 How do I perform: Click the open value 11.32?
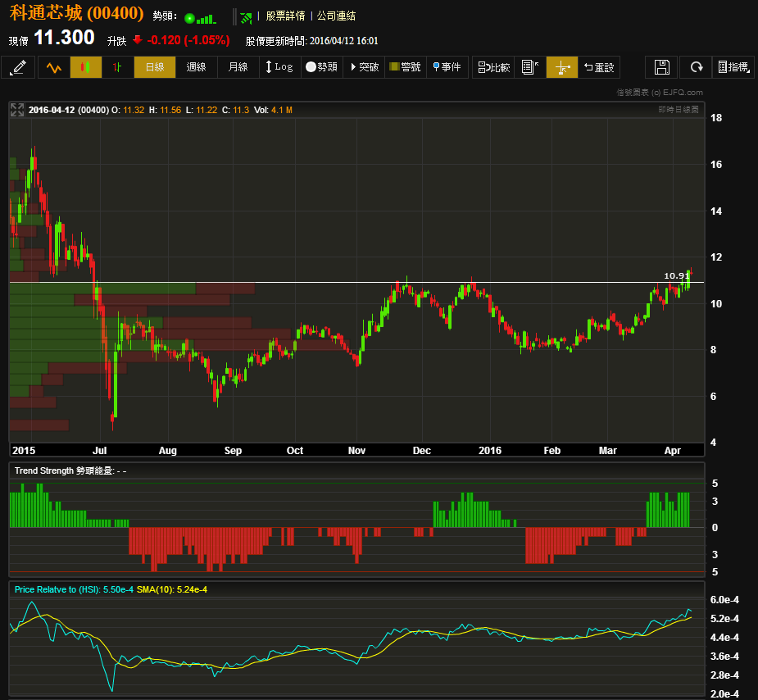(x=134, y=110)
